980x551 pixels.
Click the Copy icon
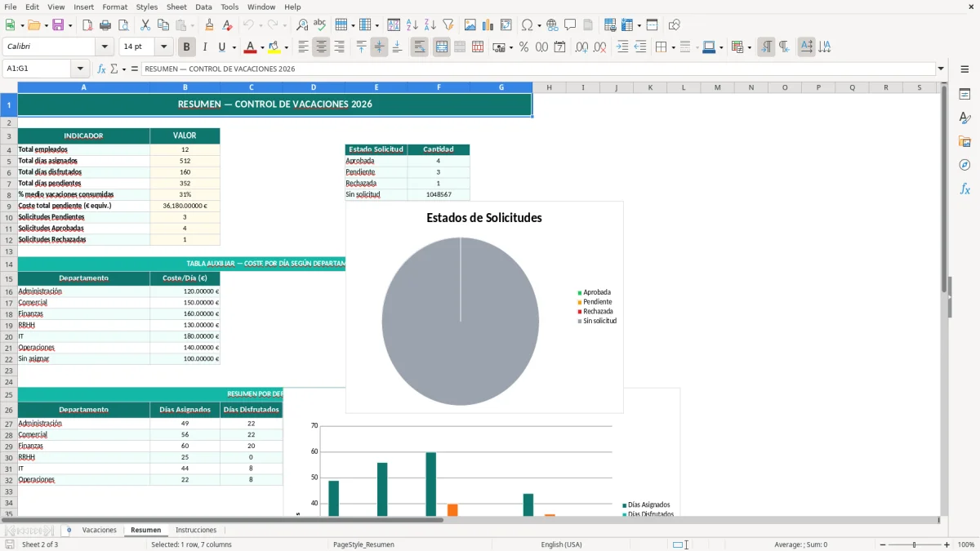(x=163, y=25)
